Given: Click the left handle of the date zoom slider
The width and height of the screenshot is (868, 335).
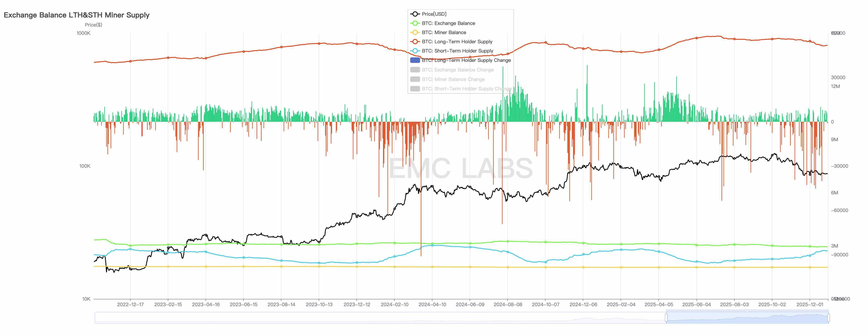Looking at the screenshot, I should 666,318.
